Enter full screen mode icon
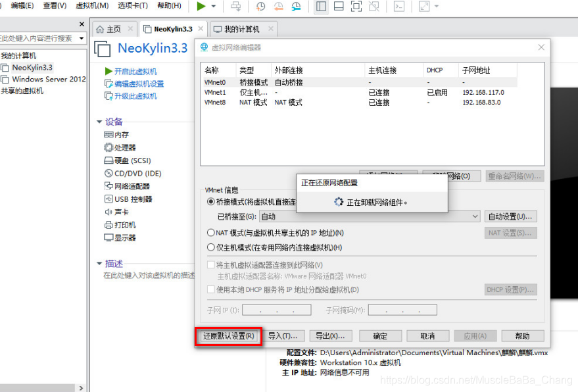 click(356, 7)
